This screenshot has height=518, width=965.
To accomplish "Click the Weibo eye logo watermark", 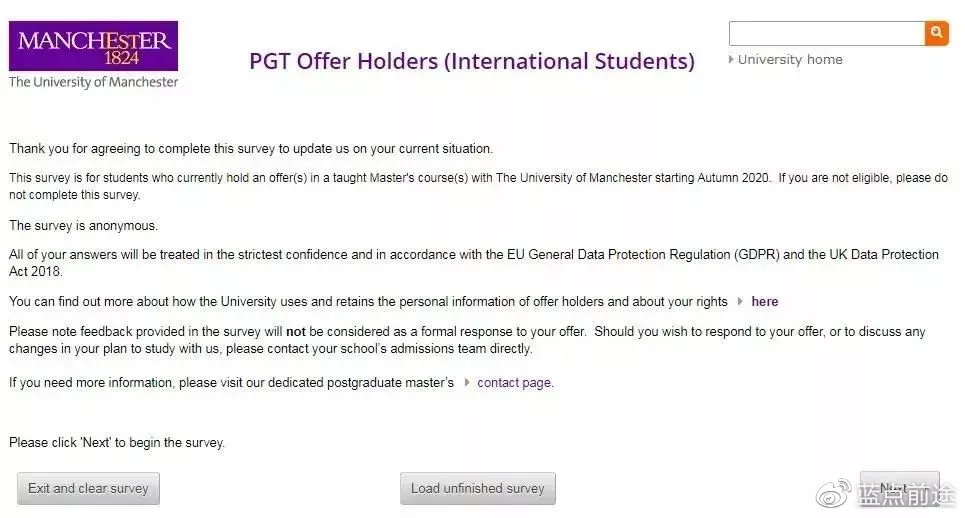I will tap(833, 494).
